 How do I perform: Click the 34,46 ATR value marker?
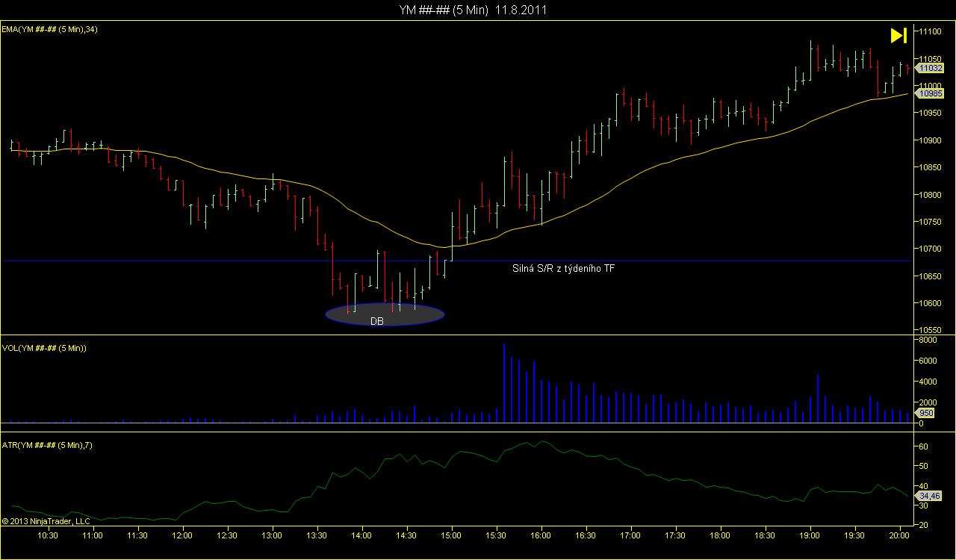point(929,495)
